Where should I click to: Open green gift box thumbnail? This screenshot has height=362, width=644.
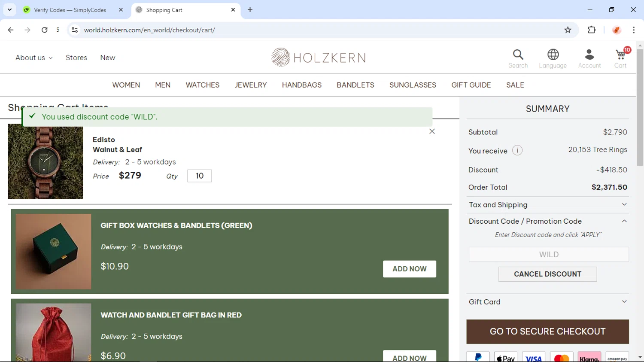tap(54, 252)
